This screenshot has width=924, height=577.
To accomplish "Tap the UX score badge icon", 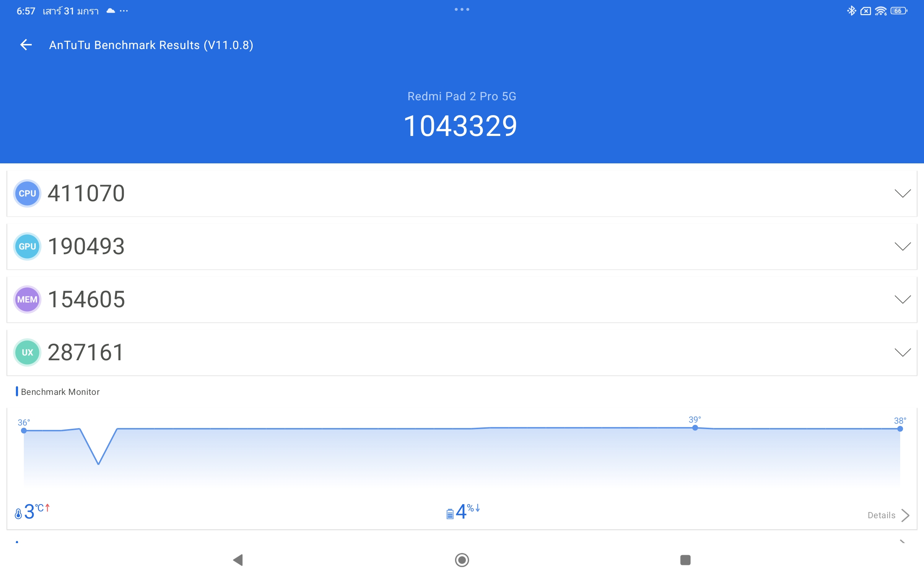I will (x=27, y=353).
